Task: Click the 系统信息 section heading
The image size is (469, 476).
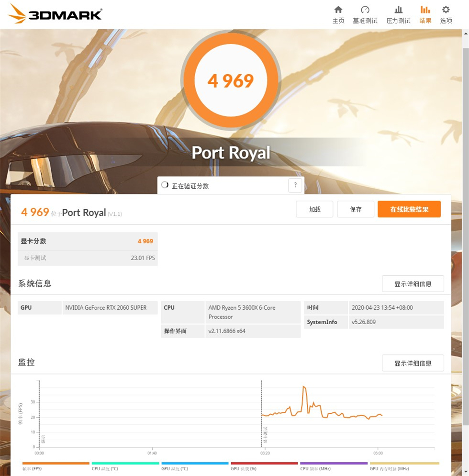Action: click(34, 283)
